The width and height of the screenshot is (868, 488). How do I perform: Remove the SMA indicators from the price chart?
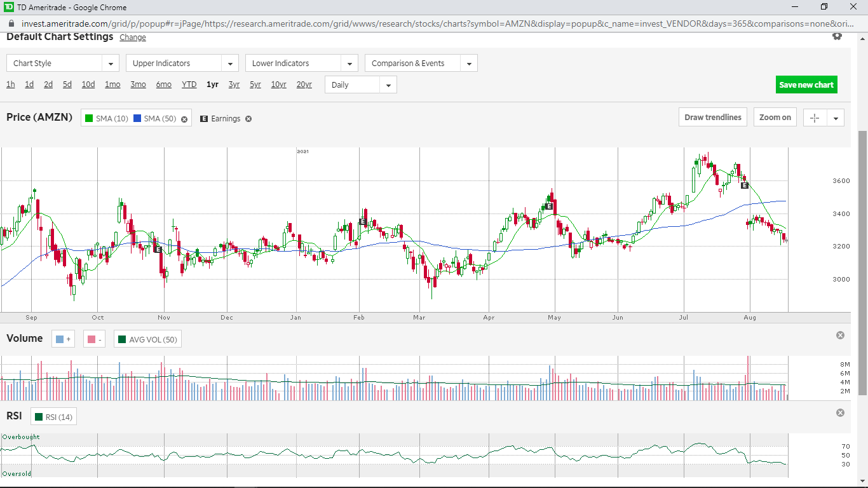tap(184, 119)
